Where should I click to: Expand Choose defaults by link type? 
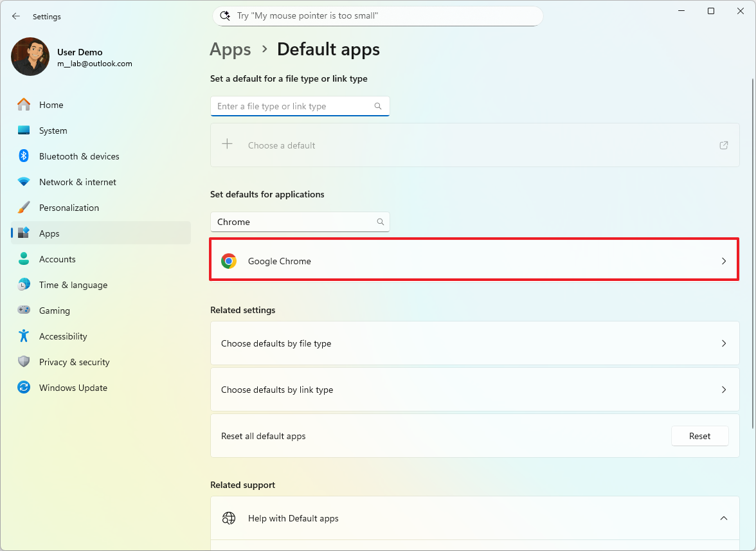[x=474, y=389]
